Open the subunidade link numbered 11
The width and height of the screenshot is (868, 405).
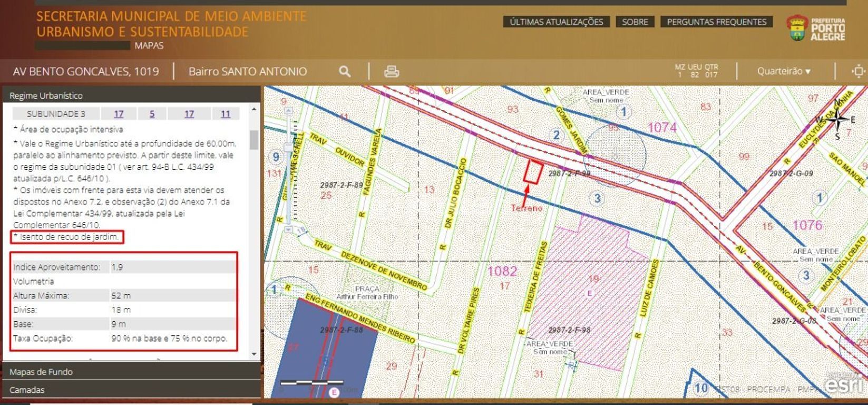coord(226,114)
